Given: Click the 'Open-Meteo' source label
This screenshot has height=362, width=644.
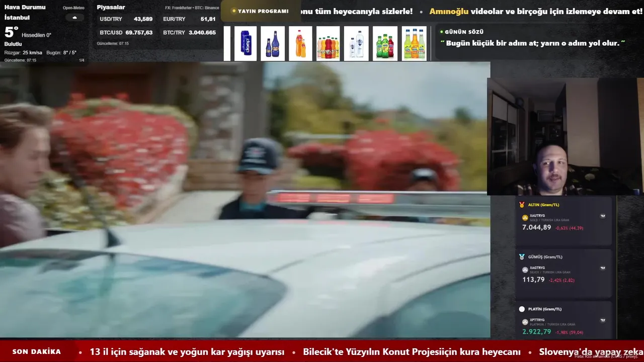Looking at the screenshot, I should pos(73,8).
